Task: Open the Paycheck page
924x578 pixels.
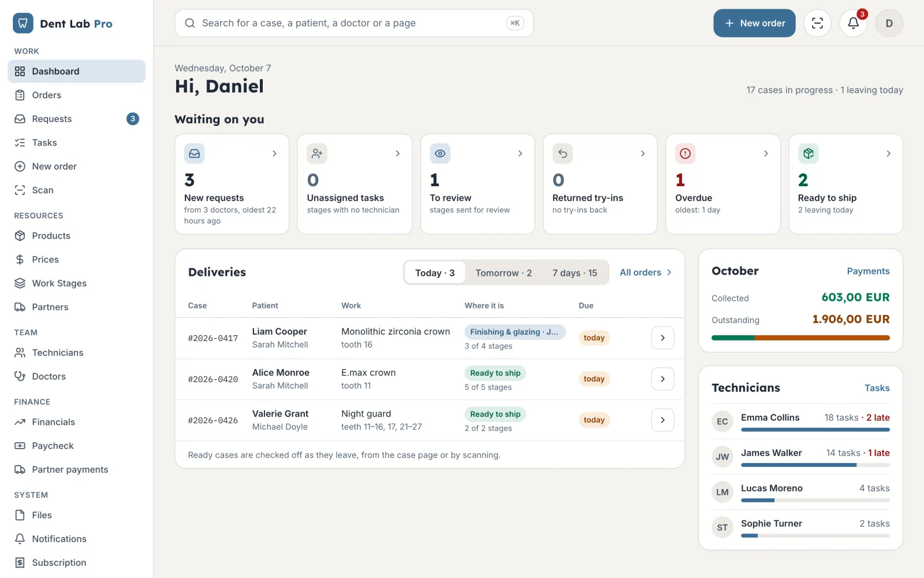Action: point(77,445)
